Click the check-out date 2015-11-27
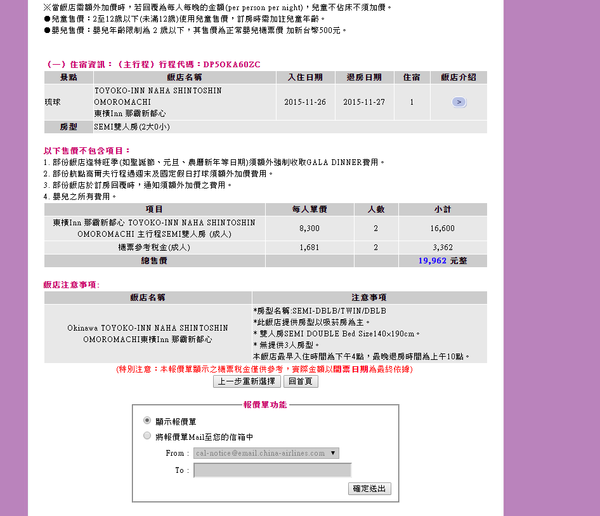 (363, 102)
